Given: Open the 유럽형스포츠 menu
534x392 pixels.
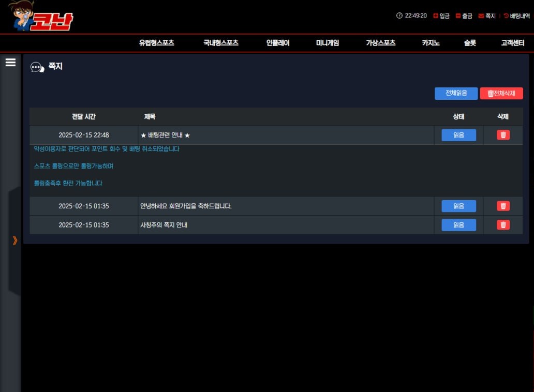Looking at the screenshot, I should click(x=156, y=43).
